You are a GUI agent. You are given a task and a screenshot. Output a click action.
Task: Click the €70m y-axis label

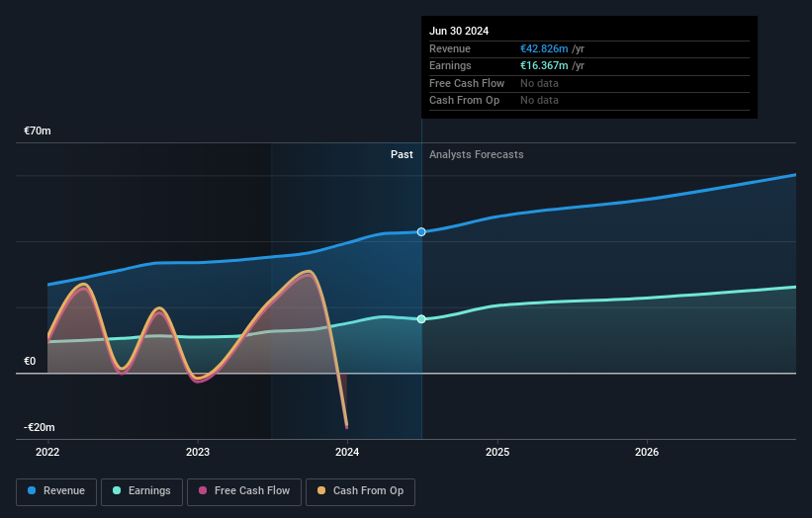(x=38, y=130)
